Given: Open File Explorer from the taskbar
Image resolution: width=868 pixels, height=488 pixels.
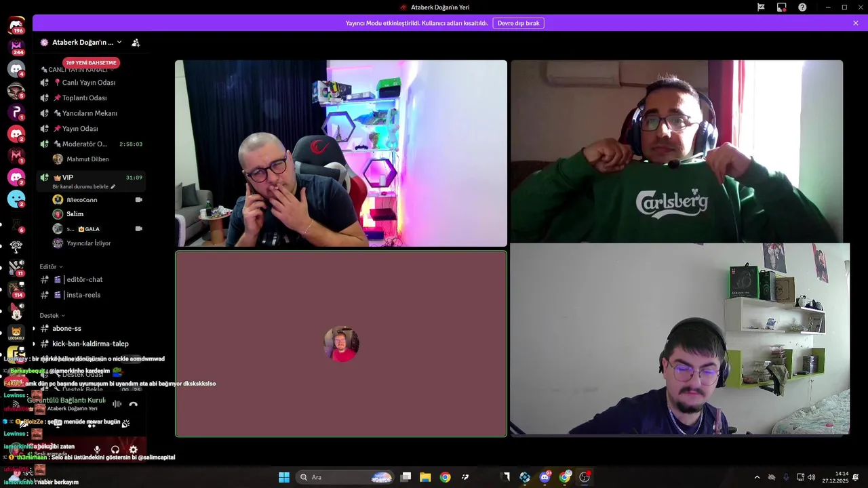Looking at the screenshot, I should coord(425,477).
